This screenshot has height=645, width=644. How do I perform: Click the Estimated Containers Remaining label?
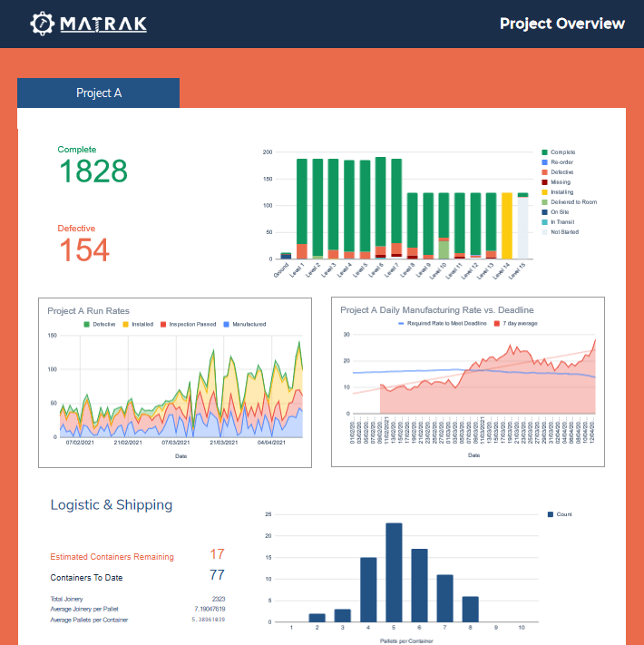click(112, 557)
